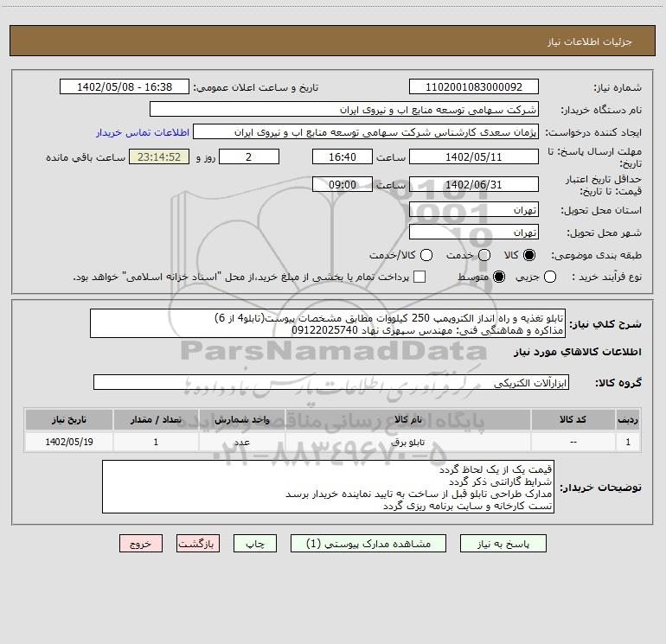
Task: Click the need date cell 1402/05/19
Action: (x=69, y=442)
